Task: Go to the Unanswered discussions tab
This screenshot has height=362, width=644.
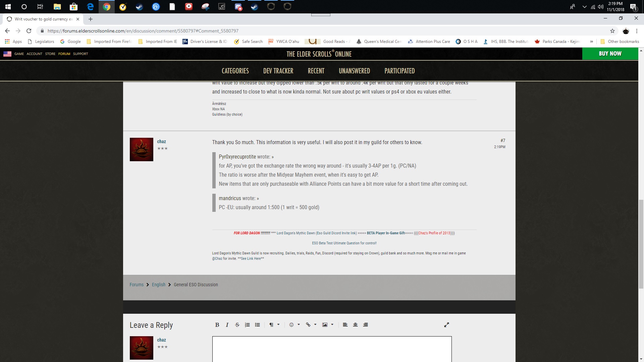Action: 354,71
